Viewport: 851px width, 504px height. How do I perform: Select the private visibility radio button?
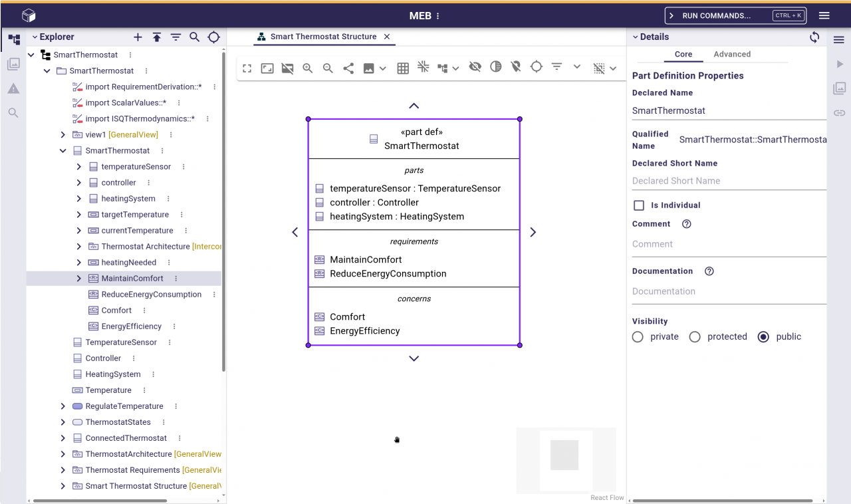pos(638,337)
